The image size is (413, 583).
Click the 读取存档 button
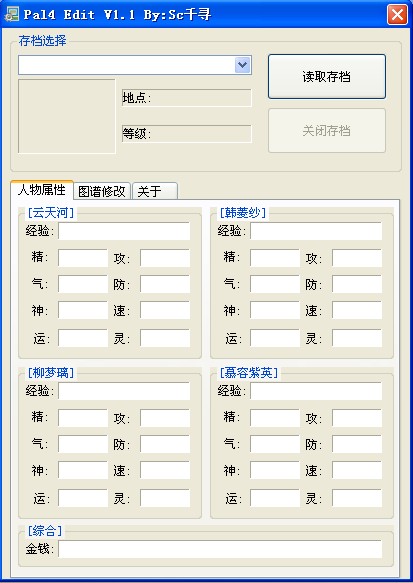327,77
